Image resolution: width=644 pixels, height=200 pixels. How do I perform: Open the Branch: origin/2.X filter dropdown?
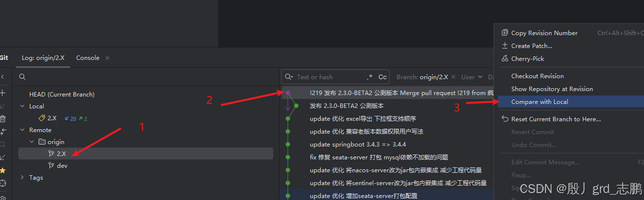click(x=422, y=77)
